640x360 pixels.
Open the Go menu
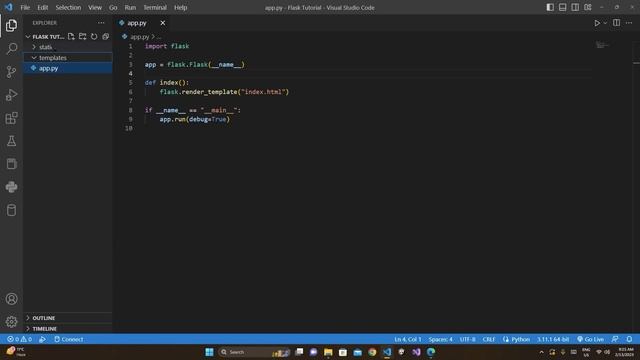[113, 7]
